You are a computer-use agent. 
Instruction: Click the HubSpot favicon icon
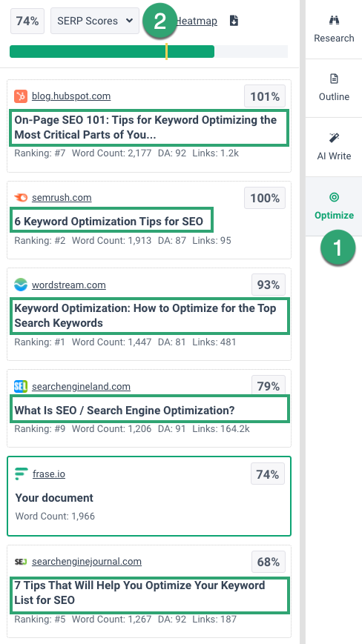coord(21,96)
